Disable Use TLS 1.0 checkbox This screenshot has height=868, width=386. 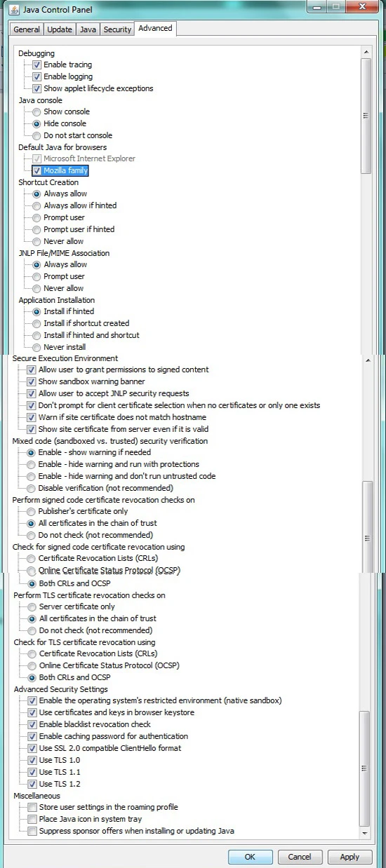tap(32, 760)
